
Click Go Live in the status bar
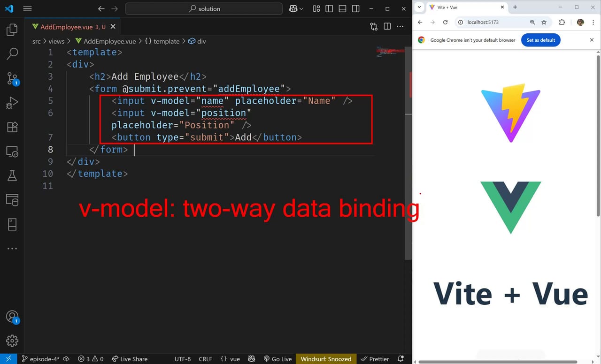coord(277,359)
